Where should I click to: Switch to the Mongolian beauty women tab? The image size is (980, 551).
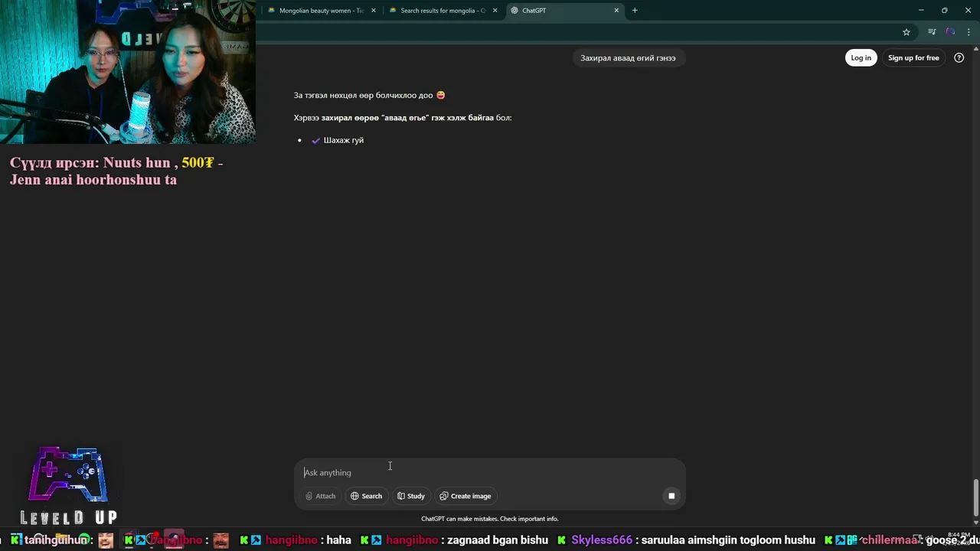pos(320,11)
